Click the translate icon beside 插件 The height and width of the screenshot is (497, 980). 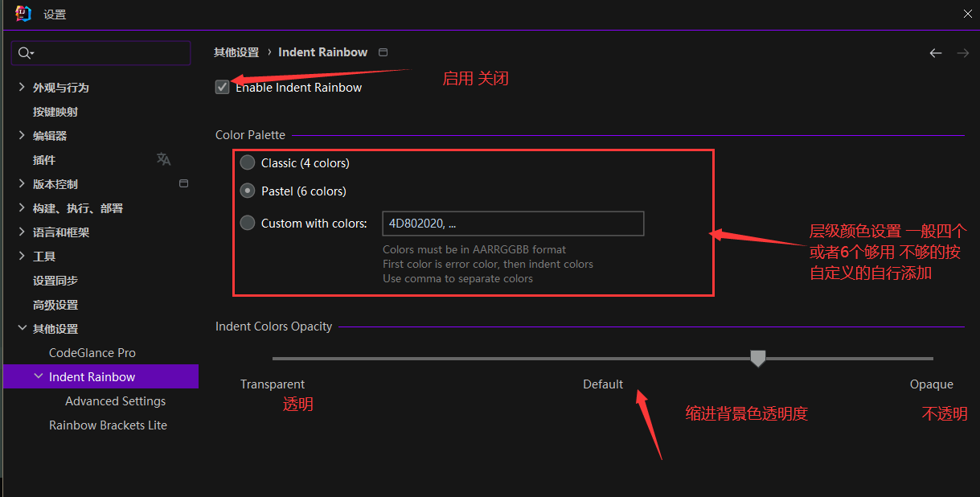pos(163,159)
